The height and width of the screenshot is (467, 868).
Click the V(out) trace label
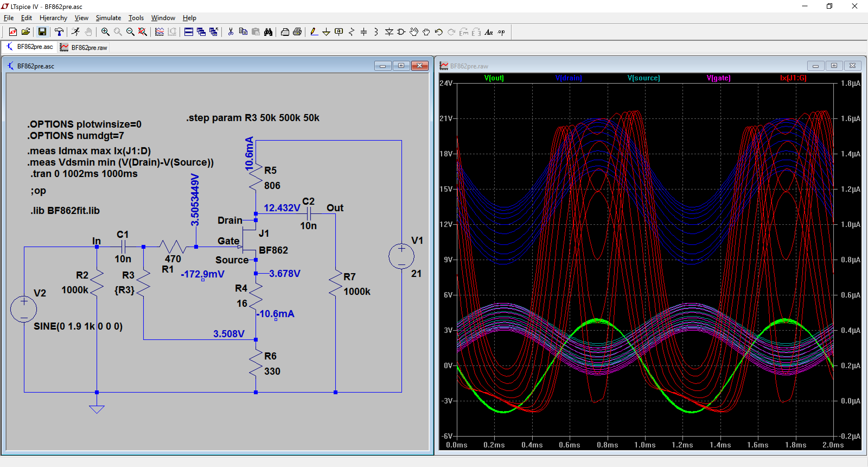click(494, 78)
